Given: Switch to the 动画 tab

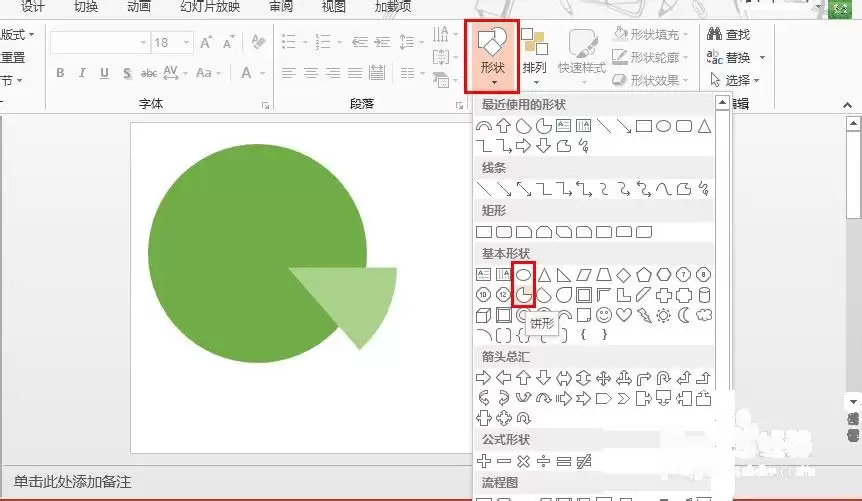Looking at the screenshot, I should pos(139,7).
